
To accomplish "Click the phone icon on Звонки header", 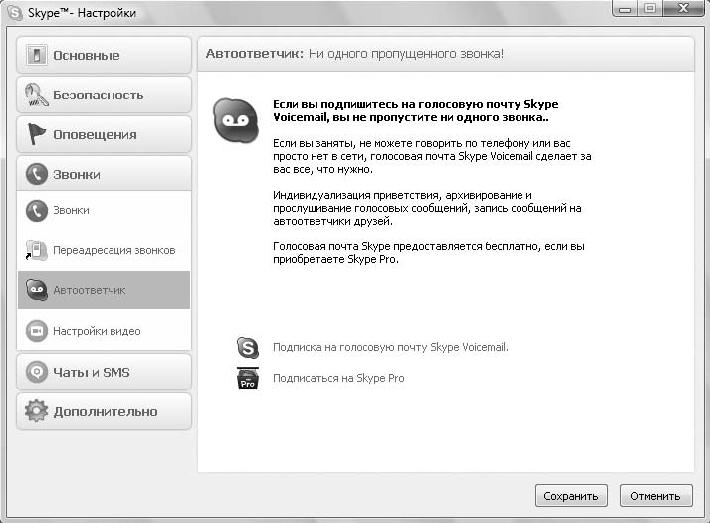I will (x=37, y=174).
